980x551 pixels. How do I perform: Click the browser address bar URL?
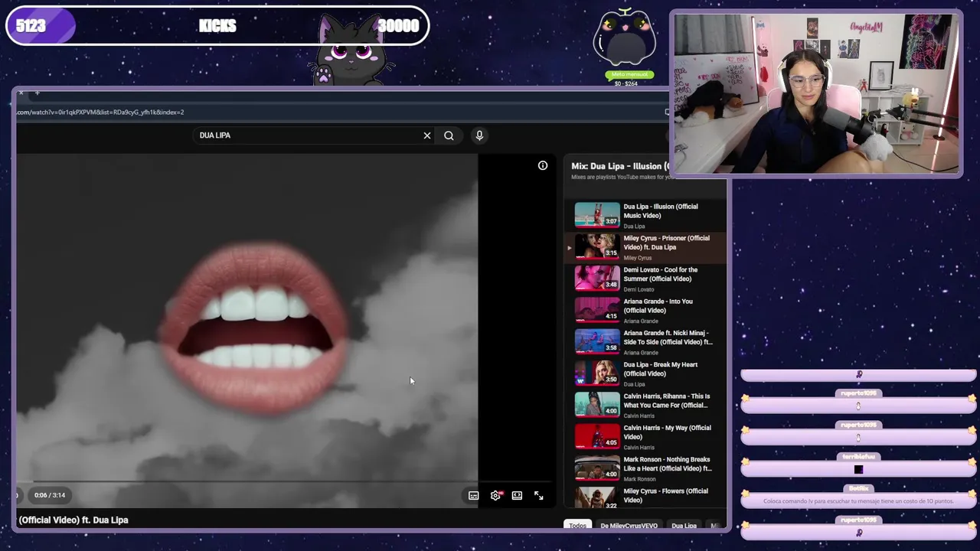coord(100,112)
